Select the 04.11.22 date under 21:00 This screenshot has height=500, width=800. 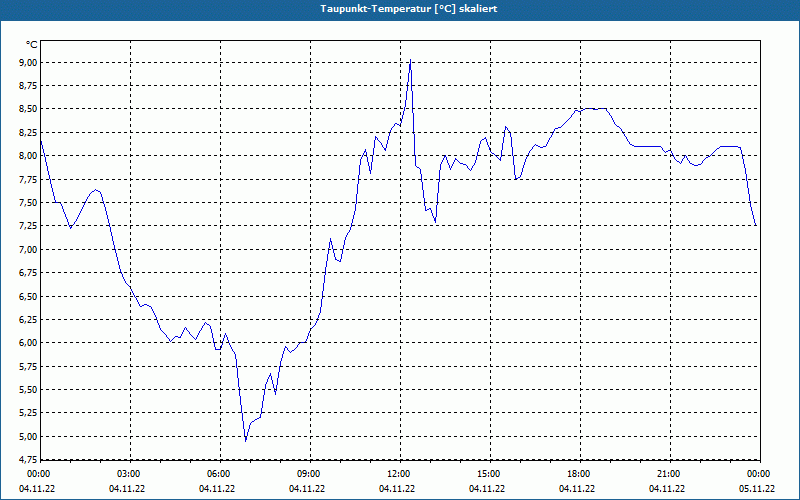[667, 488]
